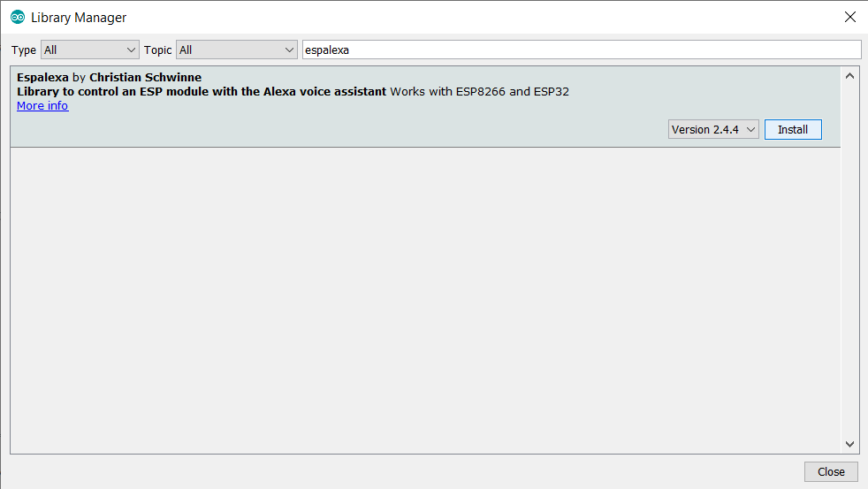This screenshot has width=868, height=489.
Task: Open the Topic filter dropdown
Action: pos(236,50)
